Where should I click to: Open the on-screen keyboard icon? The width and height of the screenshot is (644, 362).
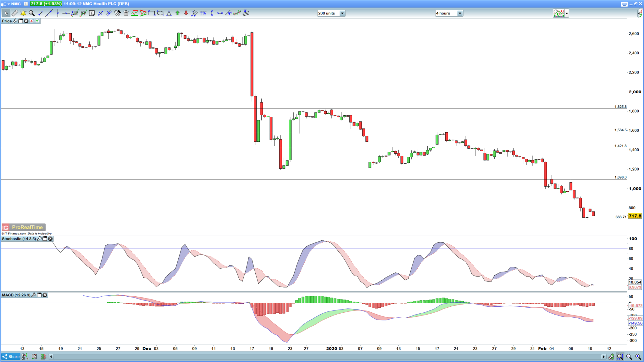[624, 4]
